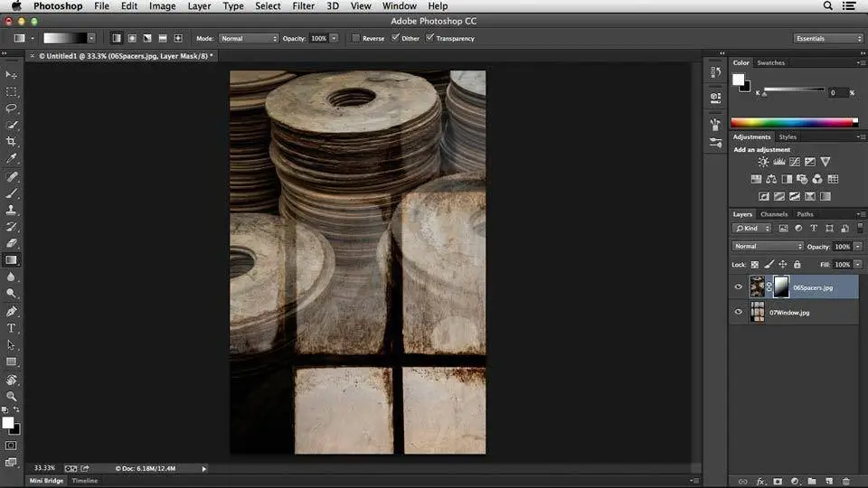Select the Lasso tool

[12, 108]
